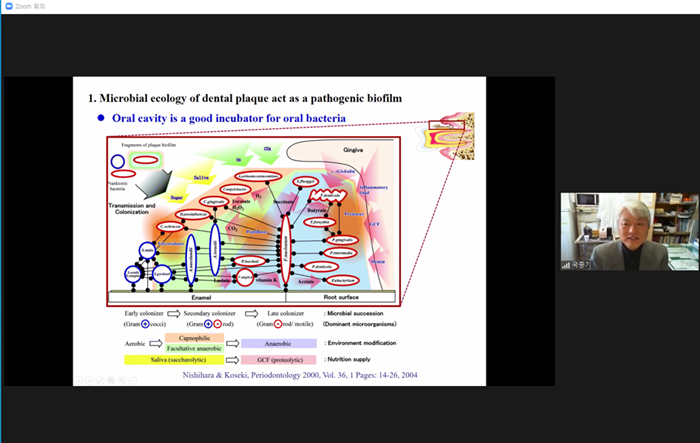This screenshot has height=443, width=700.
Task: Click the 'Root surface' label in the diagram
Action: (x=341, y=297)
